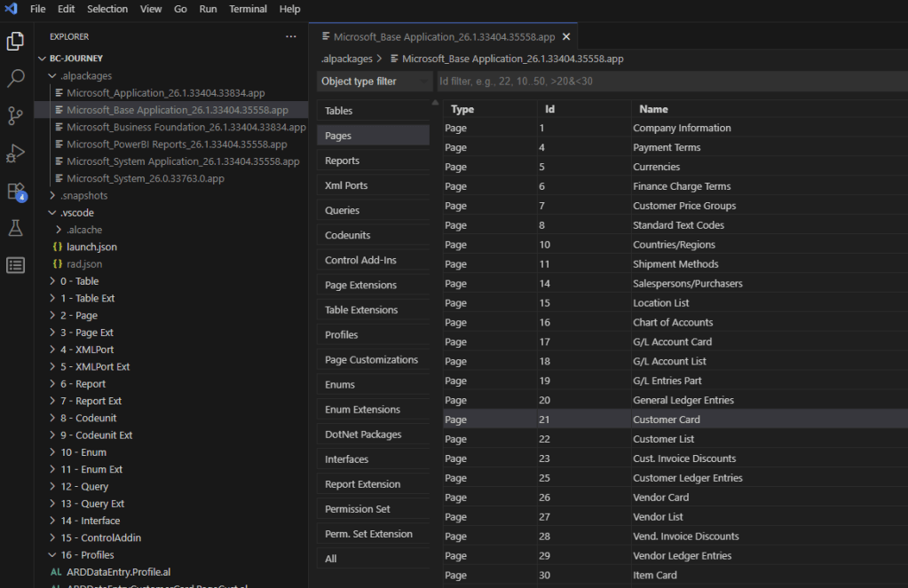The image size is (908, 588).
Task: Open the Selection menu
Action: coord(107,9)
